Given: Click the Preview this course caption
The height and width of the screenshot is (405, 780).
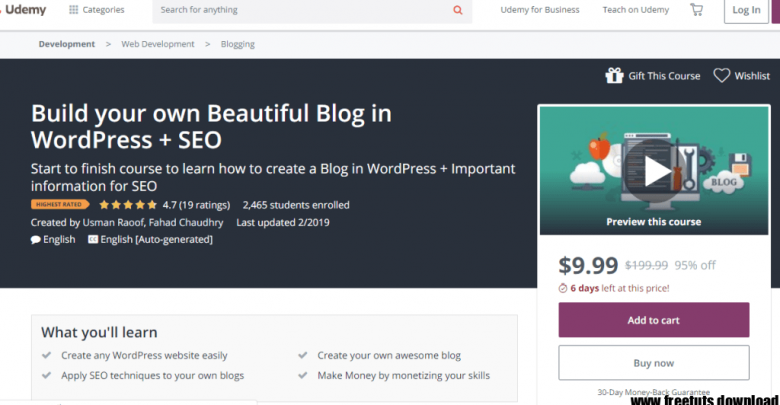Looking at the screenshot, I should (x=654, y=222).
